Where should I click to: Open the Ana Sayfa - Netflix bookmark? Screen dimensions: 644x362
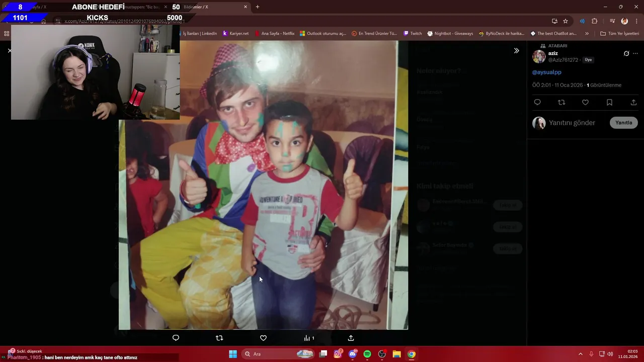pos(275,34)
